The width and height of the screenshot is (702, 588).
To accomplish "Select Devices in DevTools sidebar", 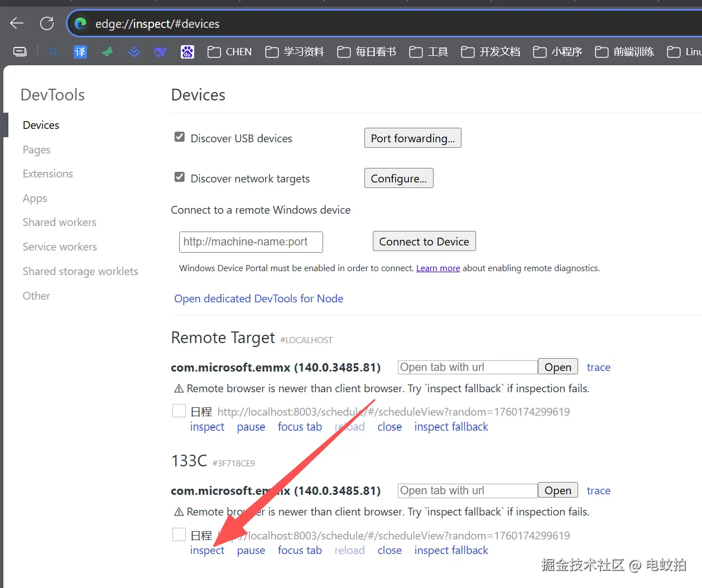I will pyautogui.click(x=41, y=125).
